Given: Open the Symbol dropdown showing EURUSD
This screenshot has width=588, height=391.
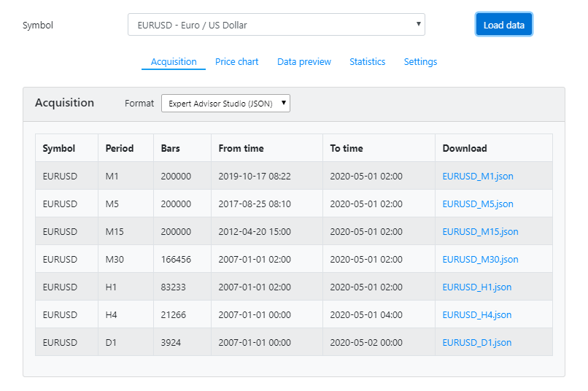Looking at the screenshot, I should tap(276, 25).
